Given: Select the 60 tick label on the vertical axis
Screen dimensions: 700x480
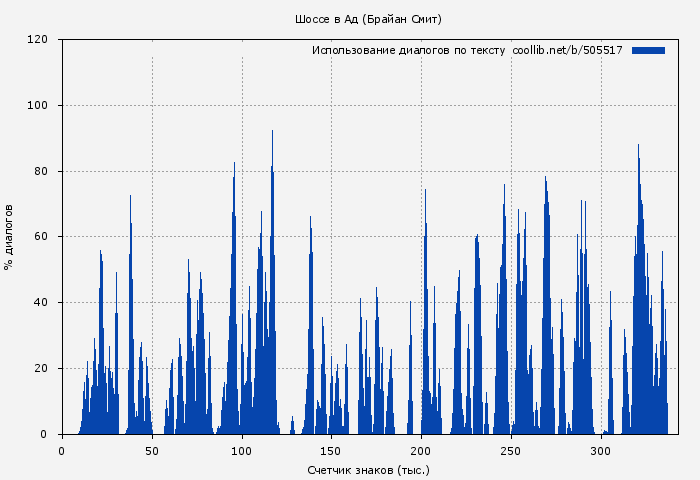Looking at the screenshot, I should tap(41, 237).
